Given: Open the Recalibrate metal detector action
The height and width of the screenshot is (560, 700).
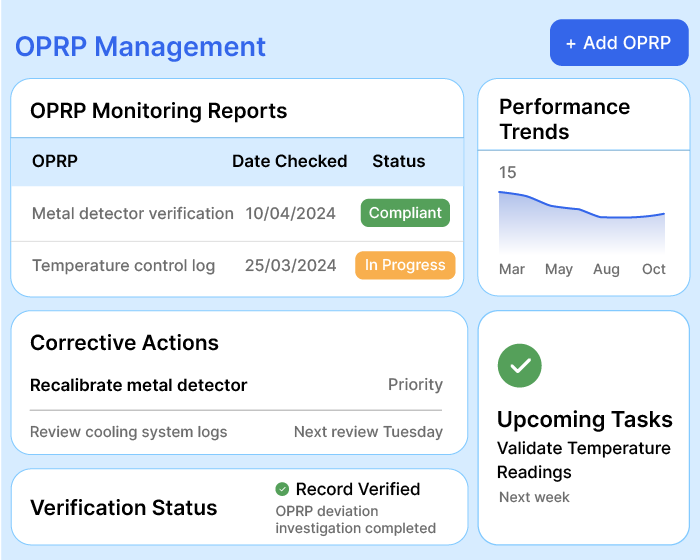Looking at the screenshot, I should pyautogui.click(x=138, y=385).
